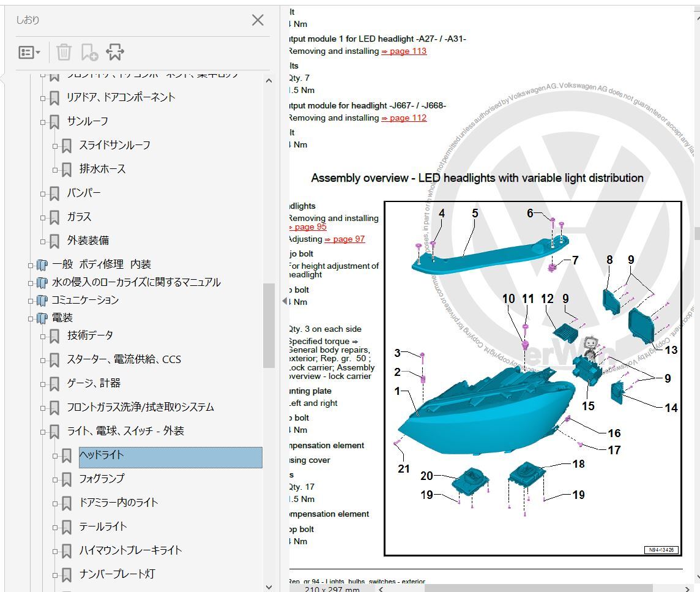
Task: Click the Assembly overview LED headlights heading
Action: click(477, 178)
